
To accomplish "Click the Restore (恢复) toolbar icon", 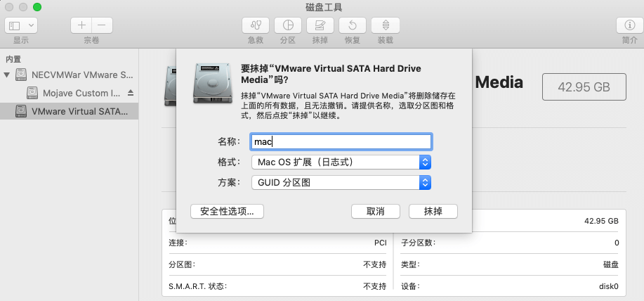I will click(353, 25).
